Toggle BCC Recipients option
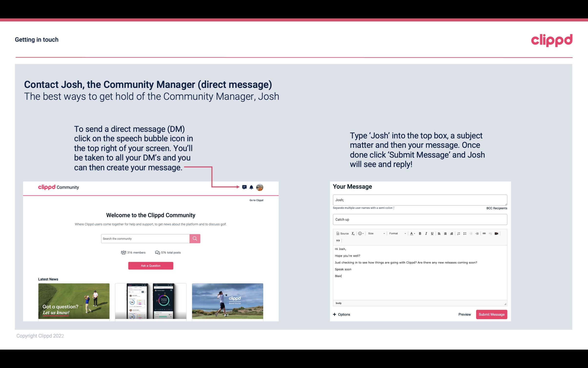588x368 pixels. click(497, 208)
